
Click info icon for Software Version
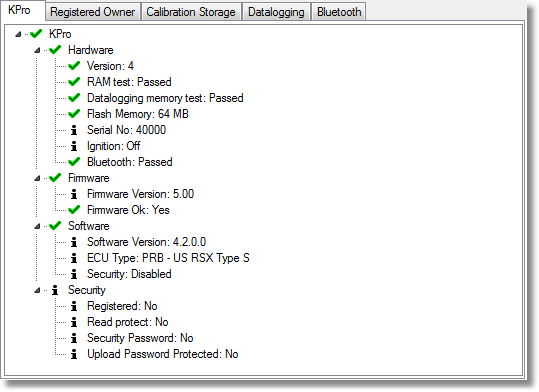point(74,242)
